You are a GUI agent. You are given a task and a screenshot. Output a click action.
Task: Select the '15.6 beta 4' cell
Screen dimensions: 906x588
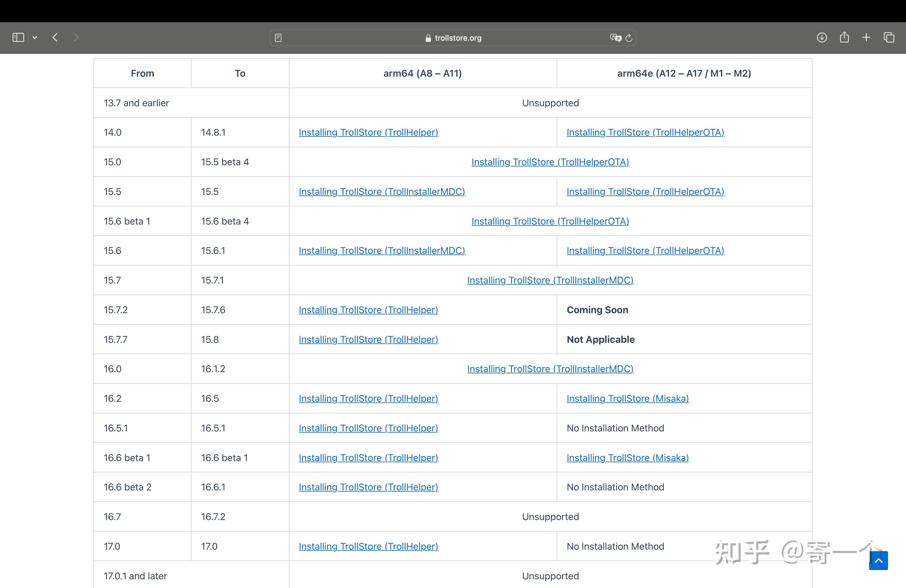pos(240,221)
